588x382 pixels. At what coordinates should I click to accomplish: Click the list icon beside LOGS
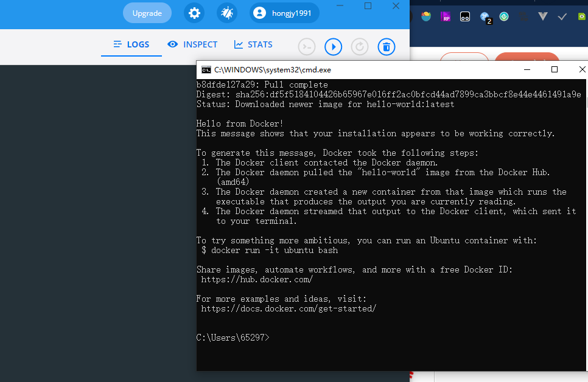(x=117, y=44)
